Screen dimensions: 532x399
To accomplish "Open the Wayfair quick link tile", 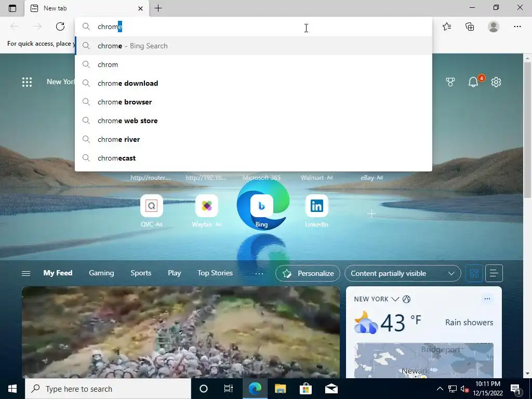I will [x=207, y=206].
